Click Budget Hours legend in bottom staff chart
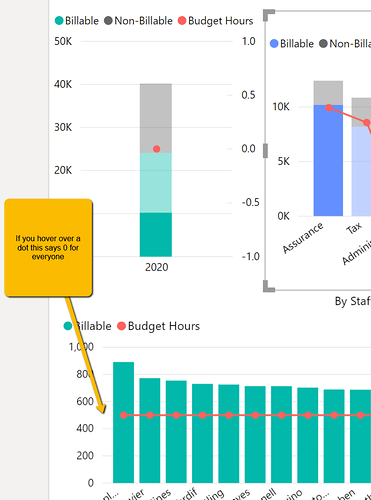Screen dimensions: 371x500 click(159, 326)
